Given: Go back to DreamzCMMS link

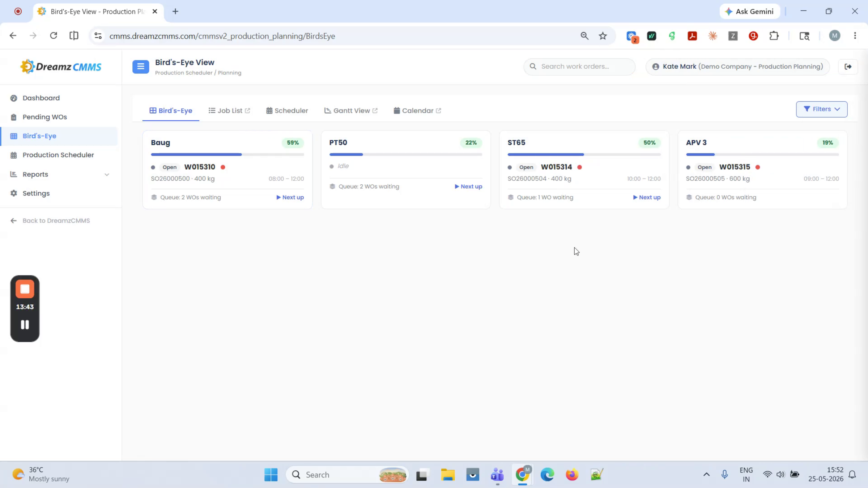Looking at the screenshot, I should tap(50, 221).
